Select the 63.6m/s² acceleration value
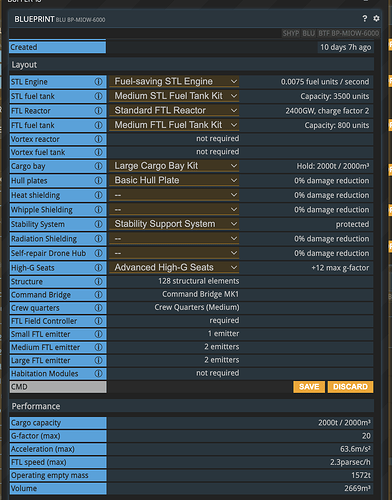 point(355,449)
